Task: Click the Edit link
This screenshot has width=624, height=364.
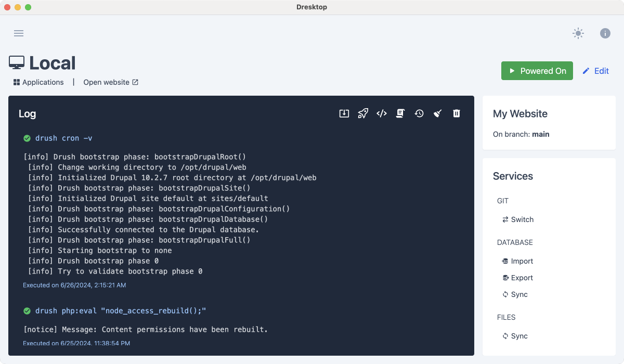Action: pos(595,71)
